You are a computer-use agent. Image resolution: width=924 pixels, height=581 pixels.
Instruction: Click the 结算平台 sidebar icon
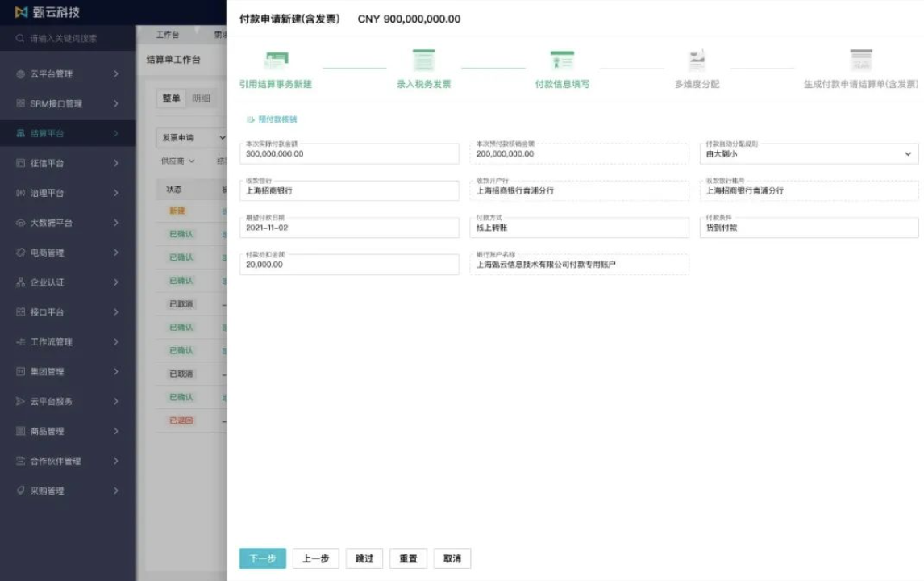pos(21,133)
